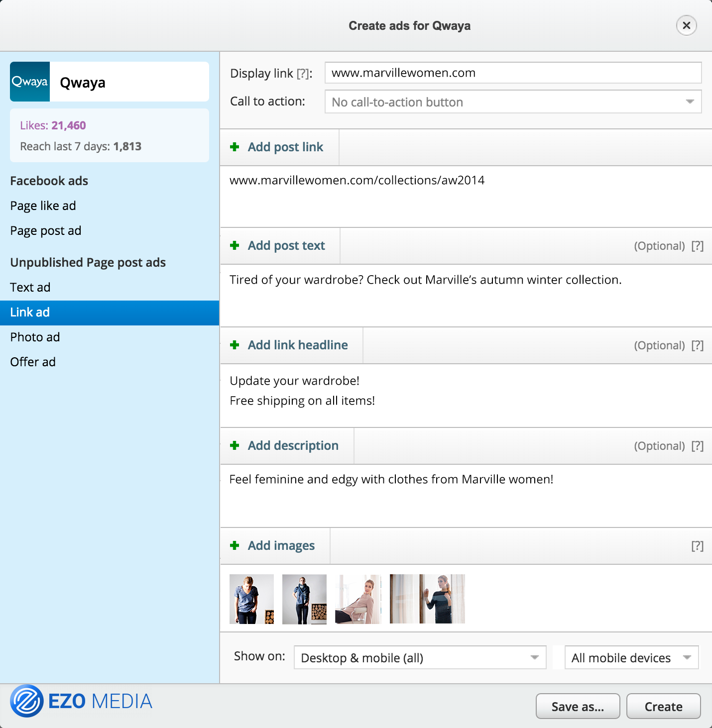Click the green plus next to Add description

[x=235, y=445]
